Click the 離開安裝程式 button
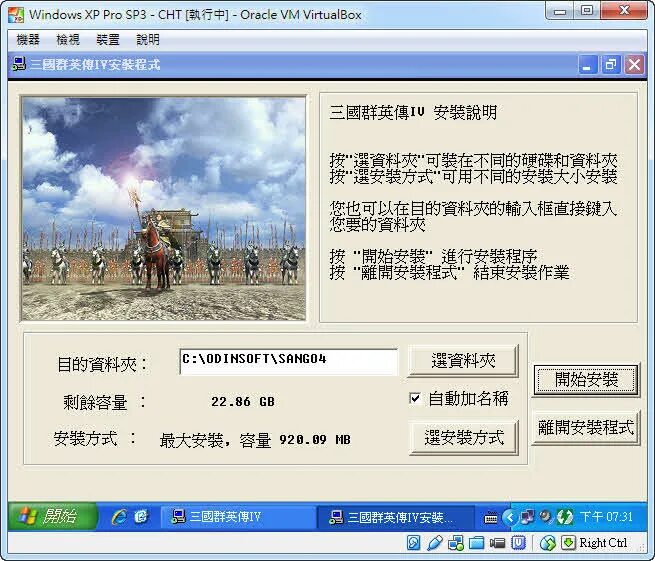The image size is (655, 561). point(586,428)
